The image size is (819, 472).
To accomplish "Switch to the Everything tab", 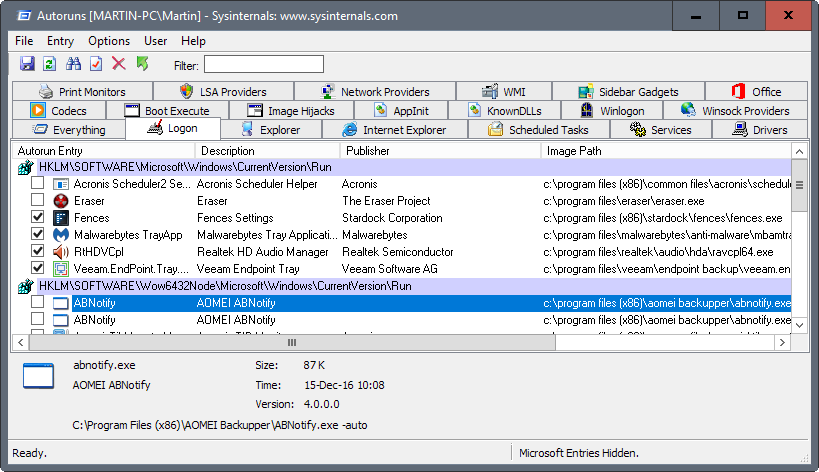I will [x=68, y=130].
